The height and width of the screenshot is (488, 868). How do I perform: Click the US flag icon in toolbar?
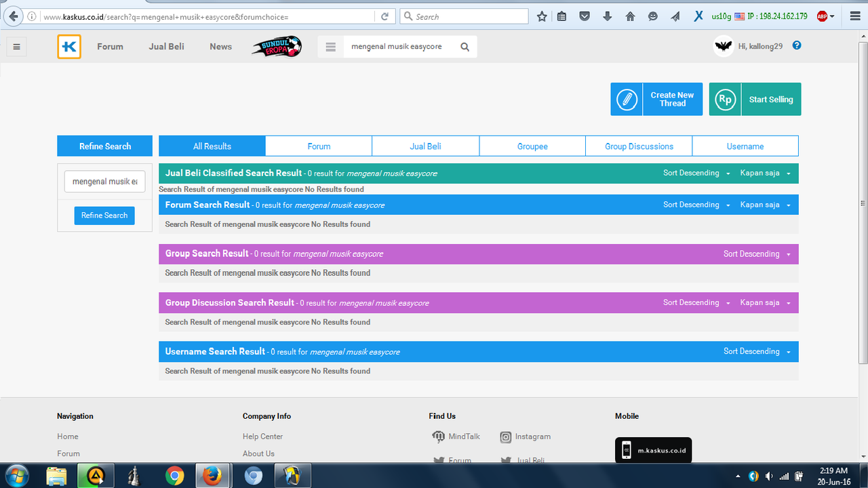(740, 16)
